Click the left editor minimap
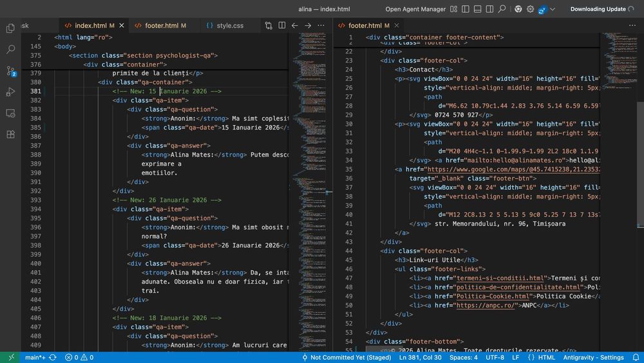 click(x=310, y=129)
